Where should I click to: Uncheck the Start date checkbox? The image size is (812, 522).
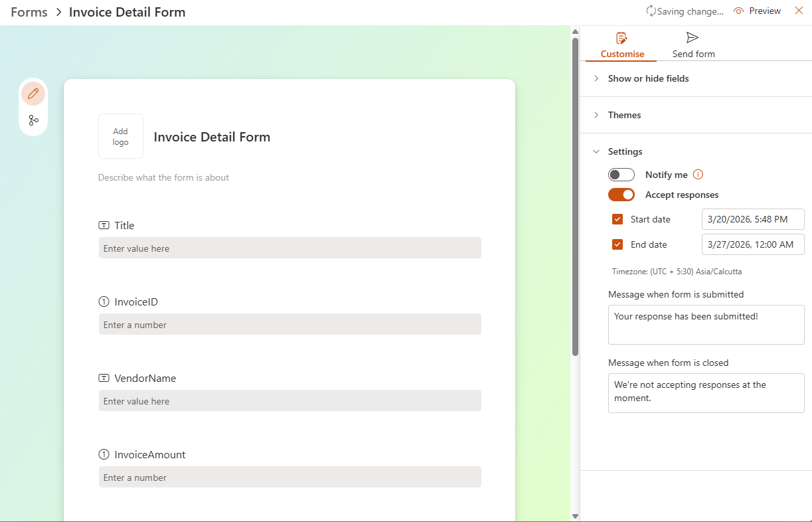tap(617, 219)
